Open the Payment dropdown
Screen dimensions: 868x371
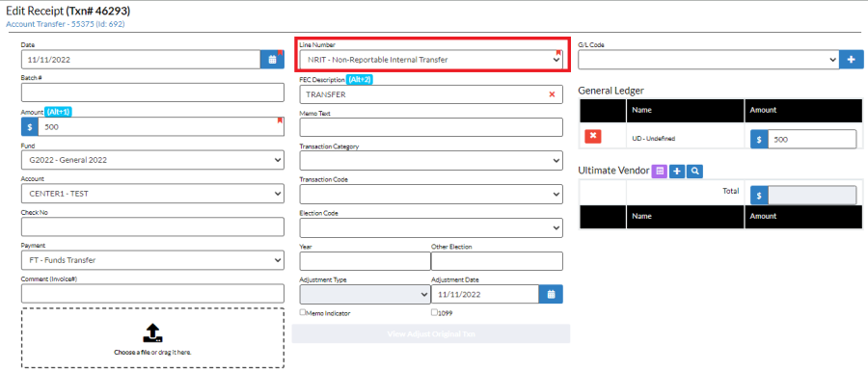tap(152, 260)
